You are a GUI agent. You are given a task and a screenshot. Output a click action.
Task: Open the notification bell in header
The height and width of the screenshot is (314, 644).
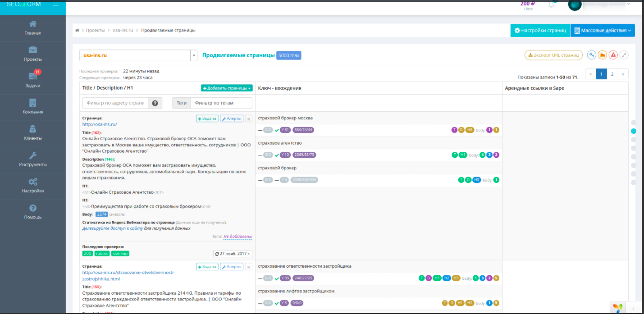coord(551,5)
